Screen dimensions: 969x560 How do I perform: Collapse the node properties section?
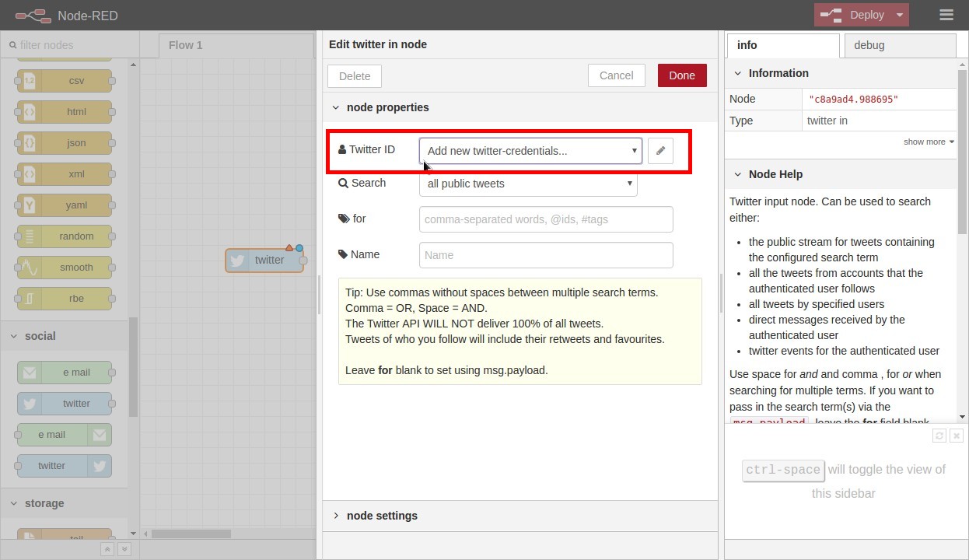pos(519,107)
